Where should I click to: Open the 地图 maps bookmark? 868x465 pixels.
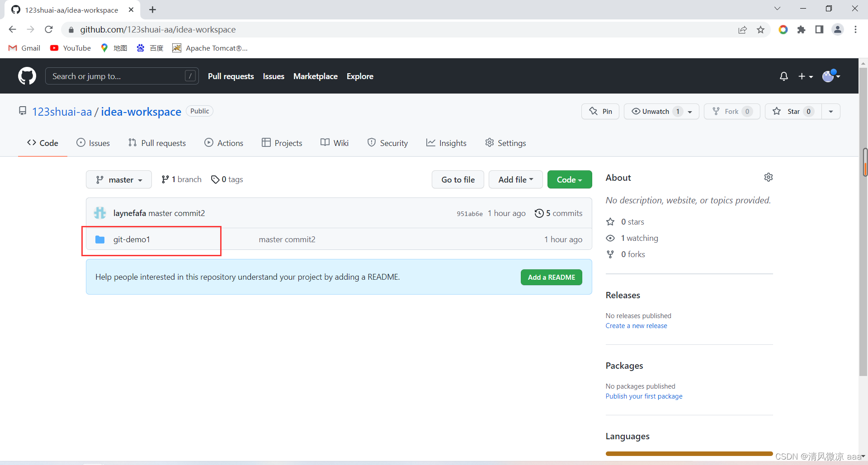[114, 48]
